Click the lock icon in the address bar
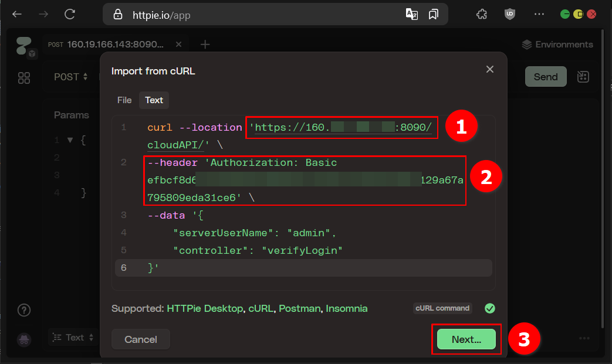The image size is (612, 364). 118,15
